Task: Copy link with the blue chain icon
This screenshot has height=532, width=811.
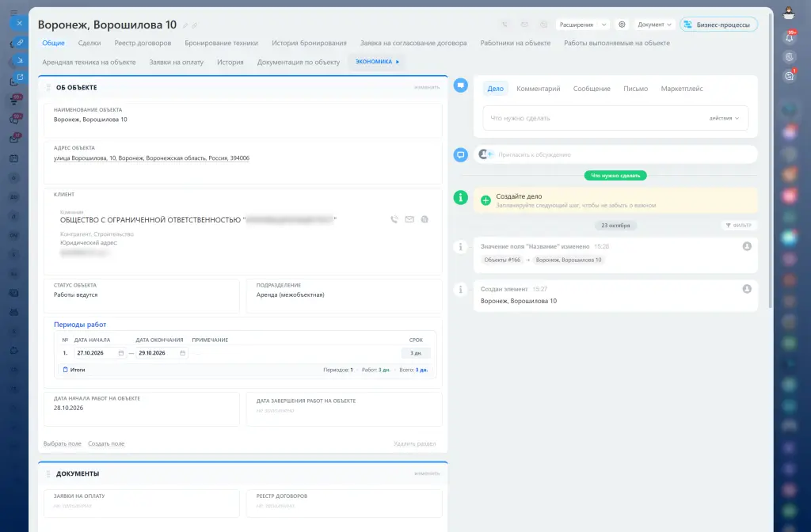Action: (20, 43)
